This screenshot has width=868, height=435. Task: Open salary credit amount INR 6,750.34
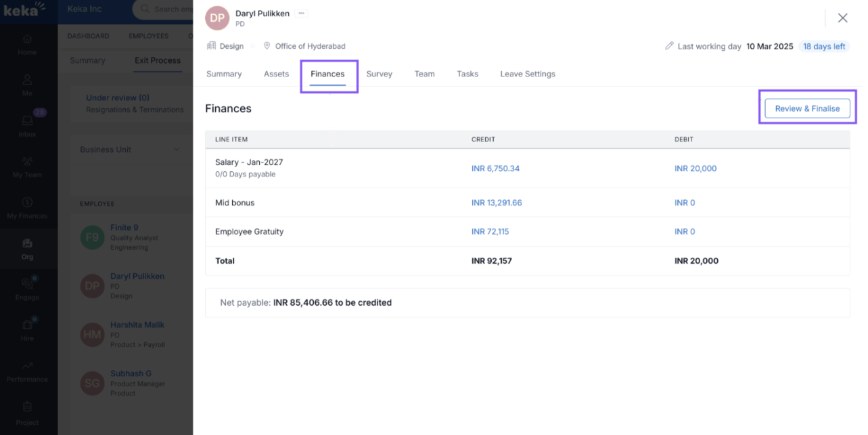[495, 168]
